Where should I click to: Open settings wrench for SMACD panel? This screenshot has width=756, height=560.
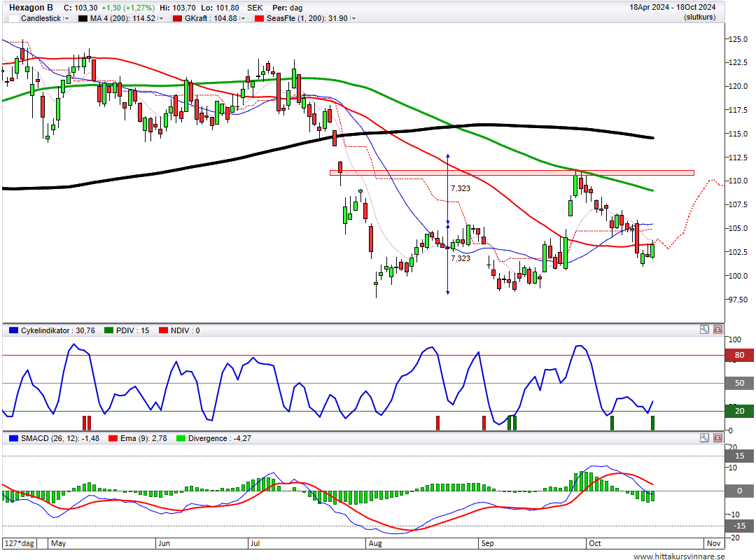point(704,438)
